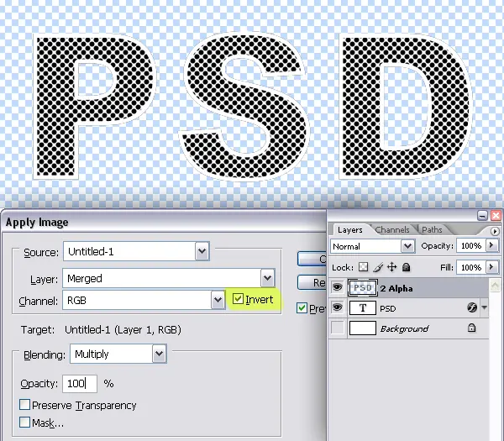
Task: Uncheck the Invert checkbox
Action: pyautogui.click(x=238, y=299)
